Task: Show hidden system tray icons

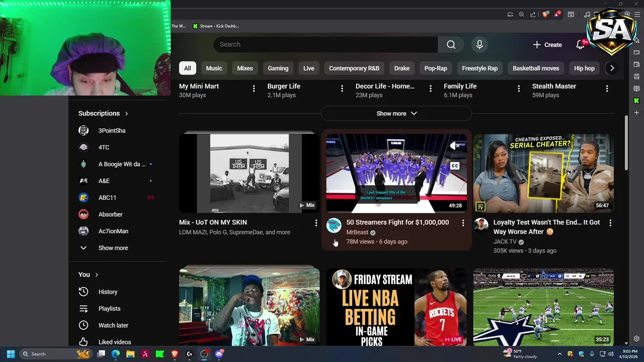Action: (559, 354)
